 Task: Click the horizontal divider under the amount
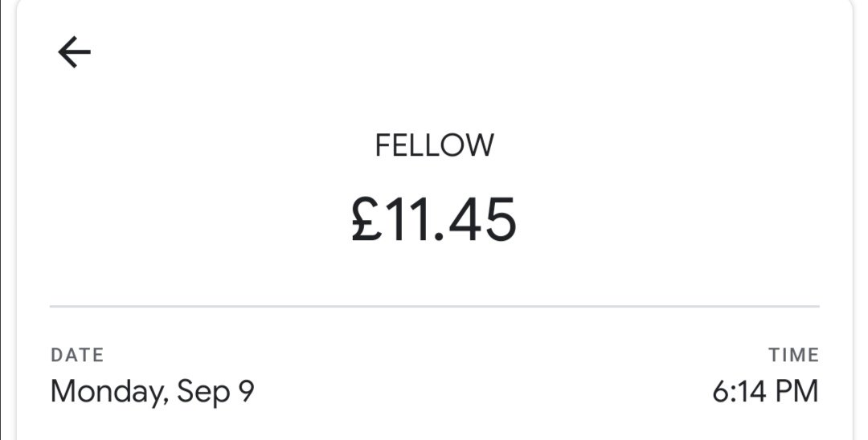tap(434, 306)
